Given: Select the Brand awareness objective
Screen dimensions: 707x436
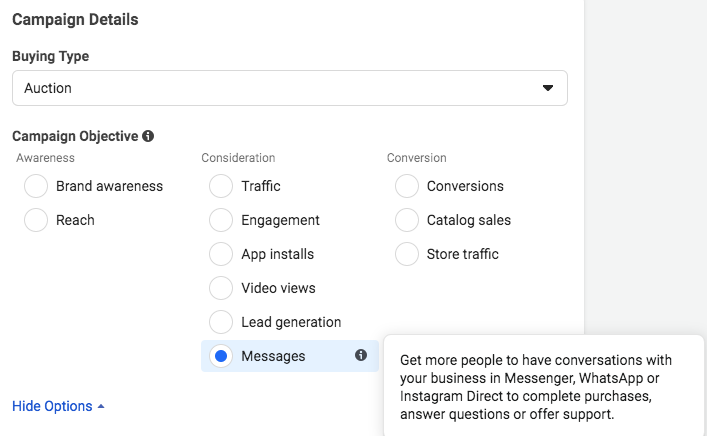Looking at the screenshot, I should pos(36,186).
